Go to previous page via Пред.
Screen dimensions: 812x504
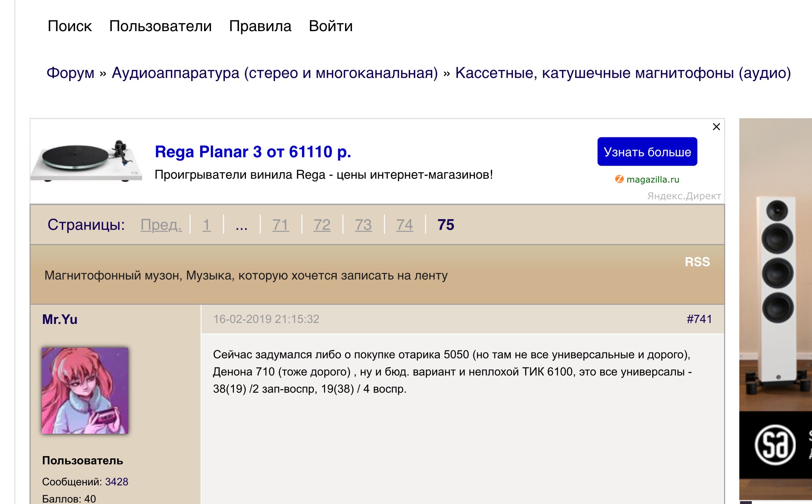[161, 225]
